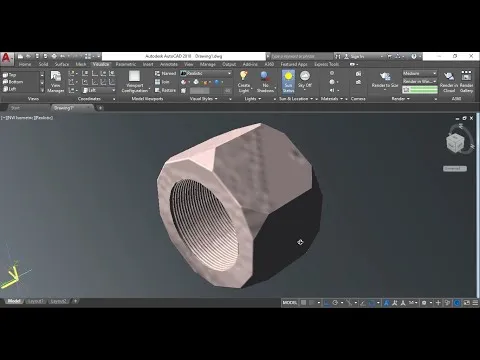
Task: Switch to the Parametric ribbon tab
Action: coord(126,64)
